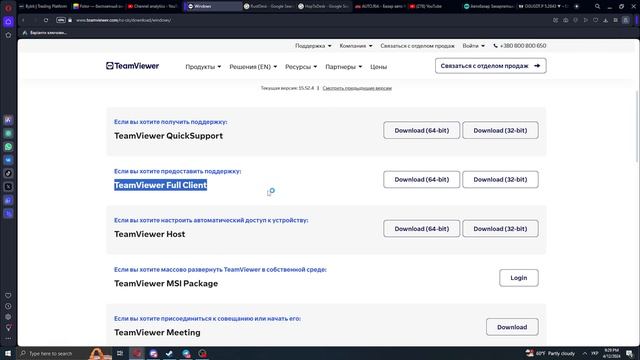This screenshot has width=640, height=360.
Task: Expand the Партнеры navigation dropdown
Action: (344, 67)
